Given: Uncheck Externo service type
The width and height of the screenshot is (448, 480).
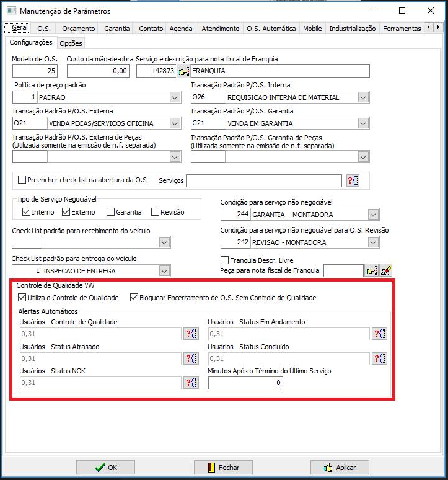Looking at the screenshot, I should point(66,212).
